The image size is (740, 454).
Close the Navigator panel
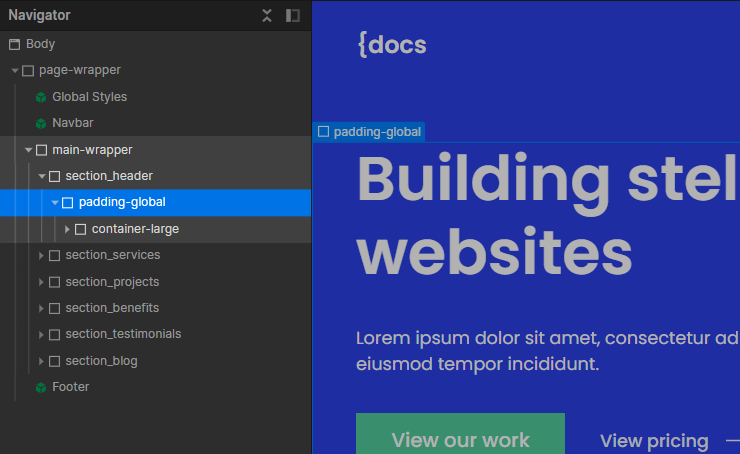267,16
